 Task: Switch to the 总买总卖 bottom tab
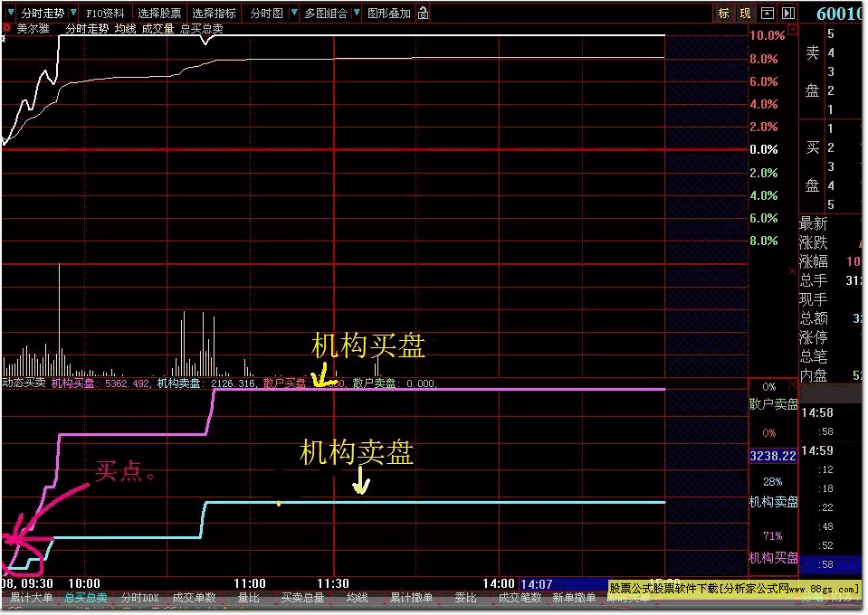click(86, 598)
